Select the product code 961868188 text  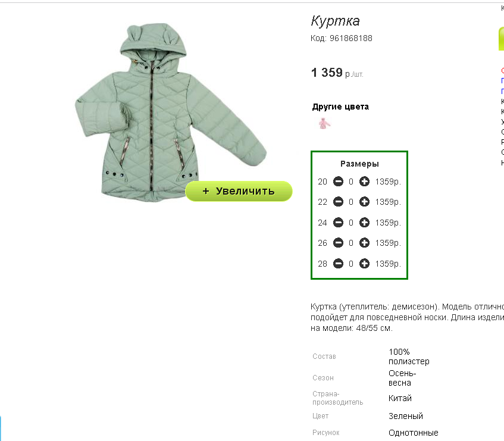click(x=351, y=38)
